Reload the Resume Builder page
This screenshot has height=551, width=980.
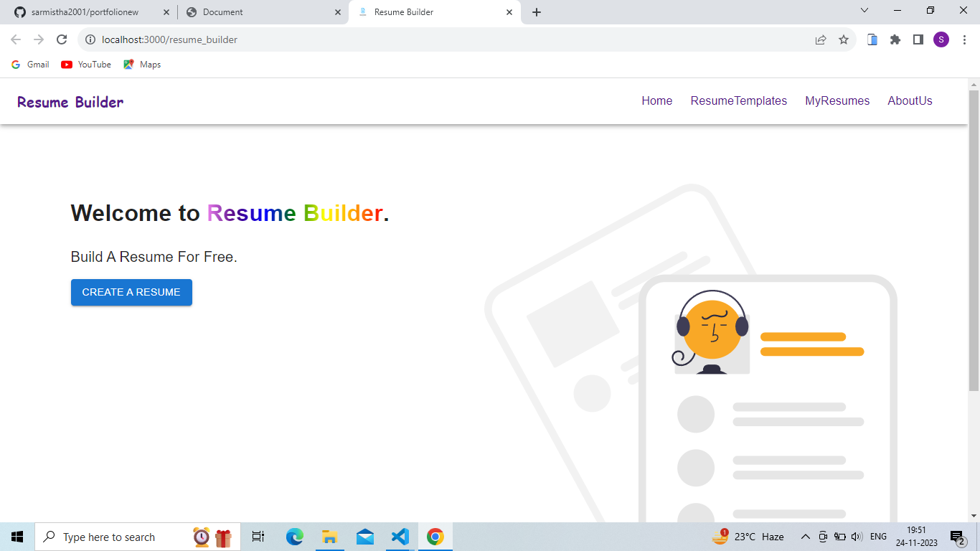click(x=62, y=39)
